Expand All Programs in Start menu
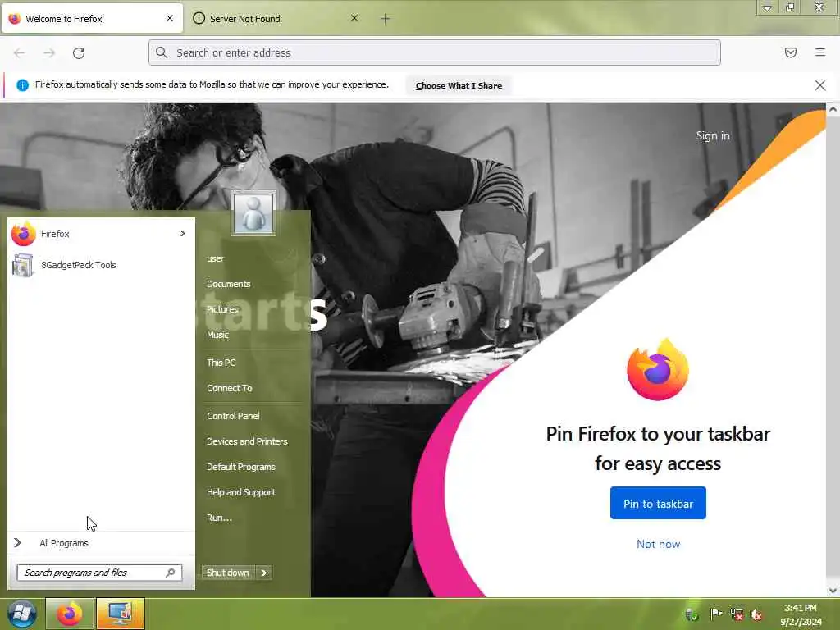Image resolution: width=840 pixels, height=630 pixels. [x=102, y=543]
